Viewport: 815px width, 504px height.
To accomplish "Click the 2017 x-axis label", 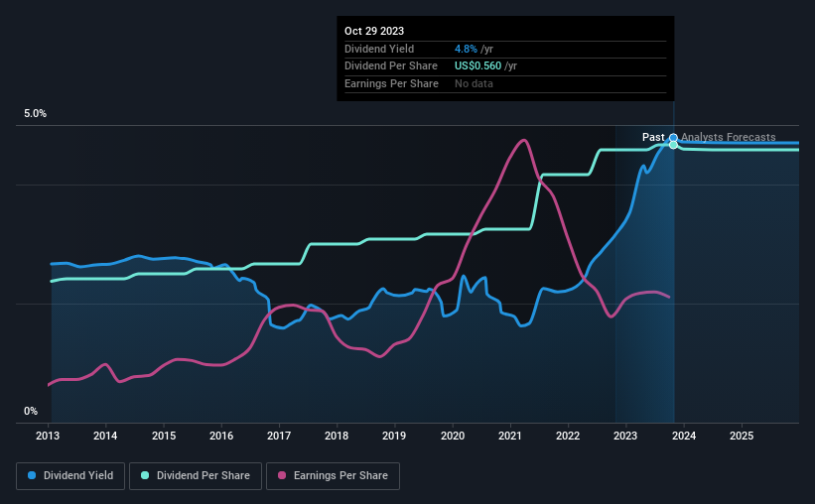I will tap(279, 436).
